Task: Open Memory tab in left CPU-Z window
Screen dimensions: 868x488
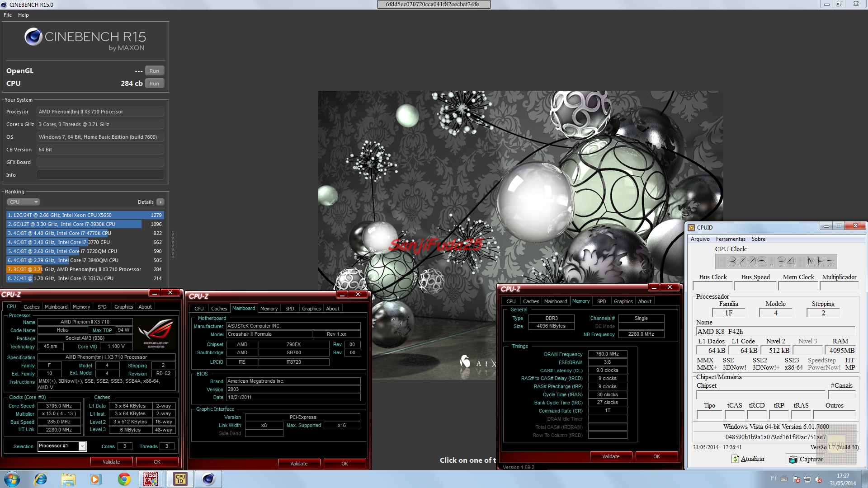Action: (x=81, y=307)
